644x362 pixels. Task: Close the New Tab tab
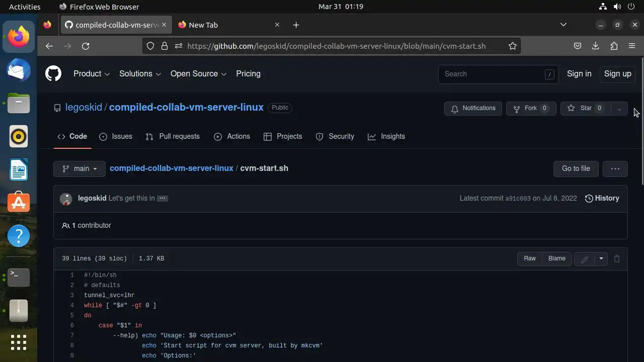tap(277, 25)
